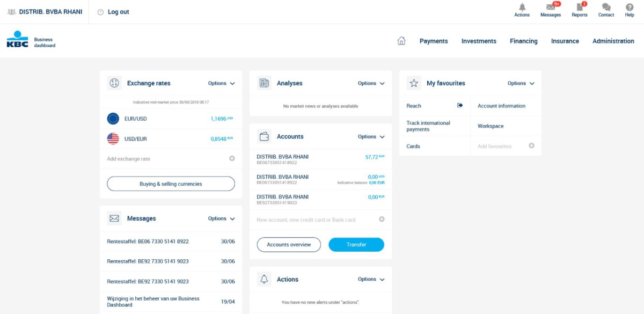Open Reports via the top bar icon
The width and height of the screenshot is (644, 314).
tap(580, 9)
